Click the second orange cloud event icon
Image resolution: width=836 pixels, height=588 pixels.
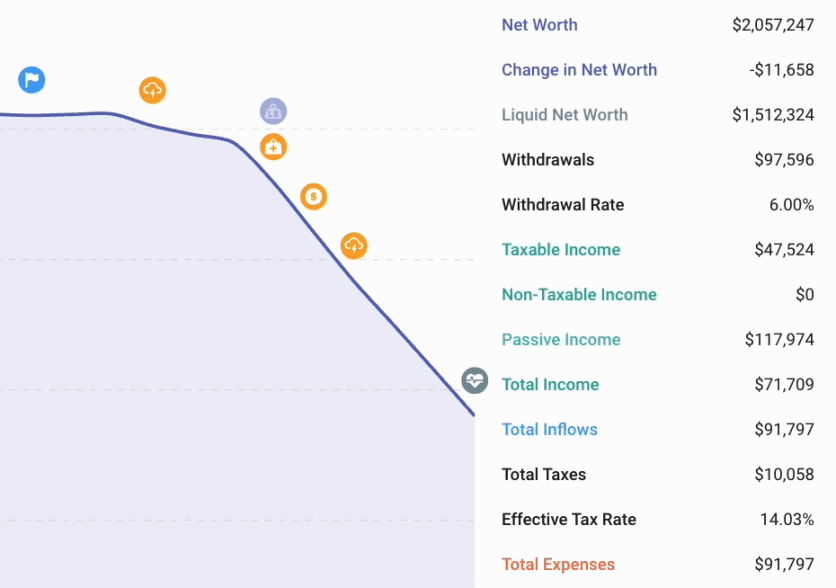click(x=353, y=245)
